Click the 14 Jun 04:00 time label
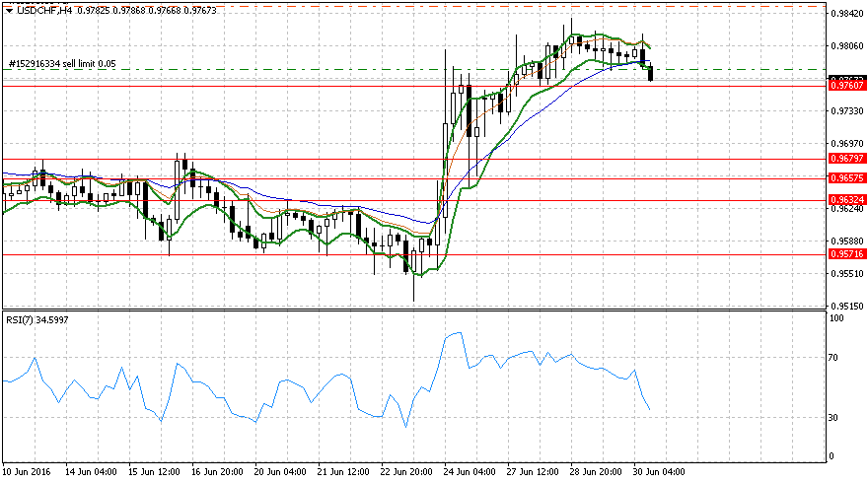Screen dimensions: 868x483 [x=91, y=472]
